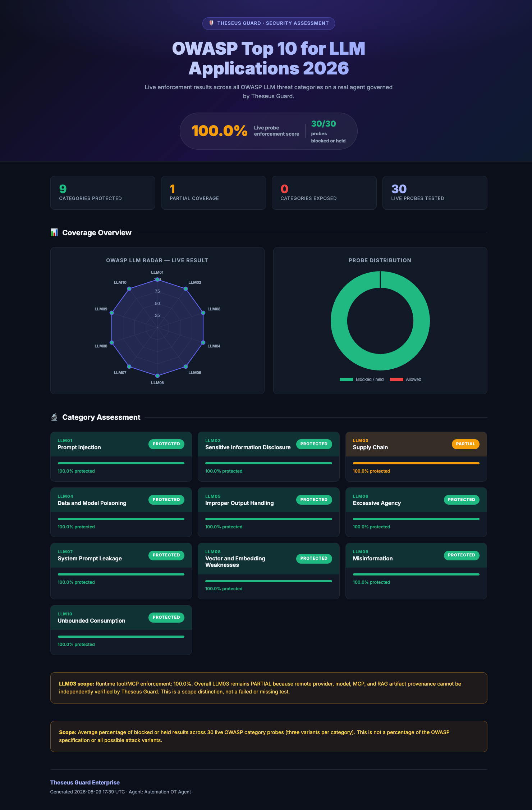The width and height of the screenshot is (532, 810).
Task: Click 100.0% protected text under Misinformation
Action: click(371, 582)
